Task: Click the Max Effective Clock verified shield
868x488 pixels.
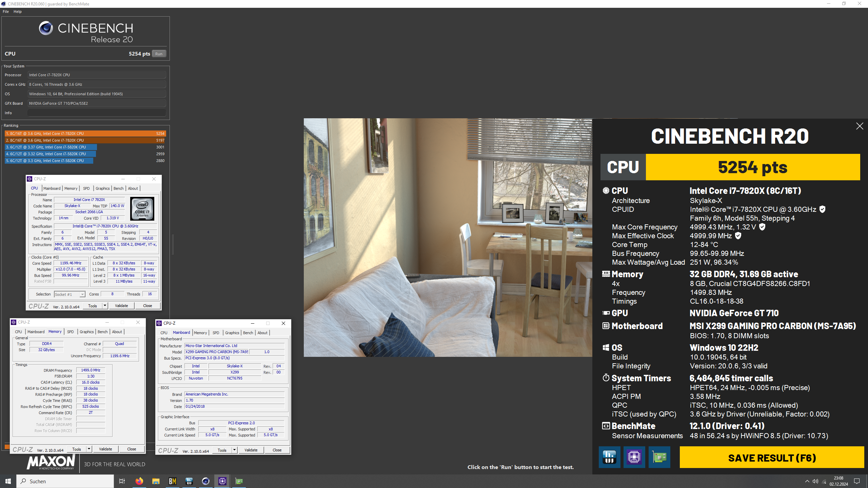Action: tap(738, 236)
